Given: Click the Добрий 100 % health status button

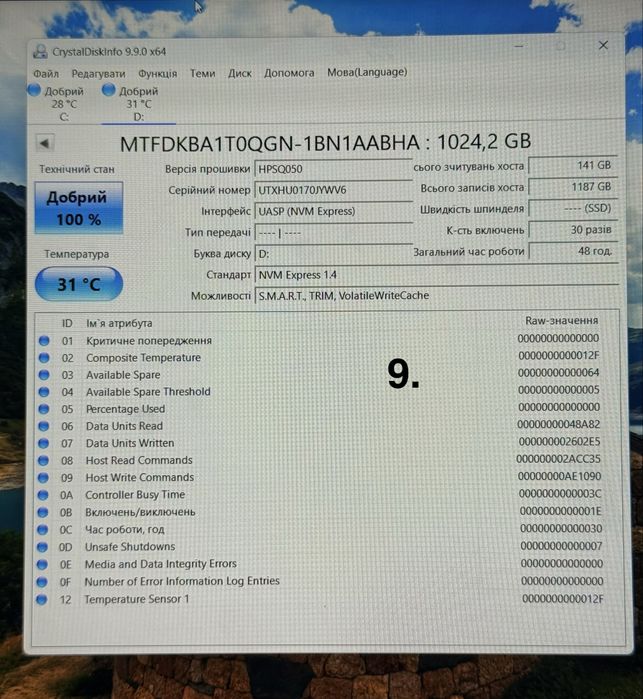Looking at the screenshot, I should 78,208.
